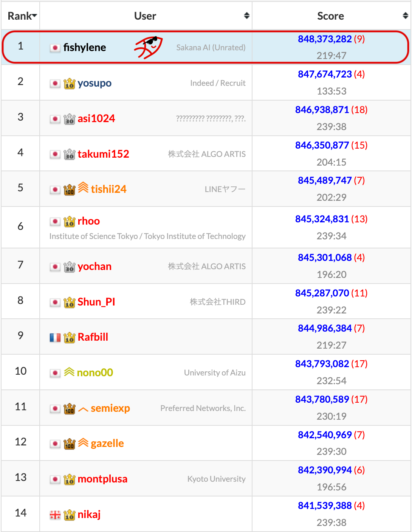This screenshot has width=412, height=532.
Task: Open semiexp's user profile link
Action: (x=110, y=408)
